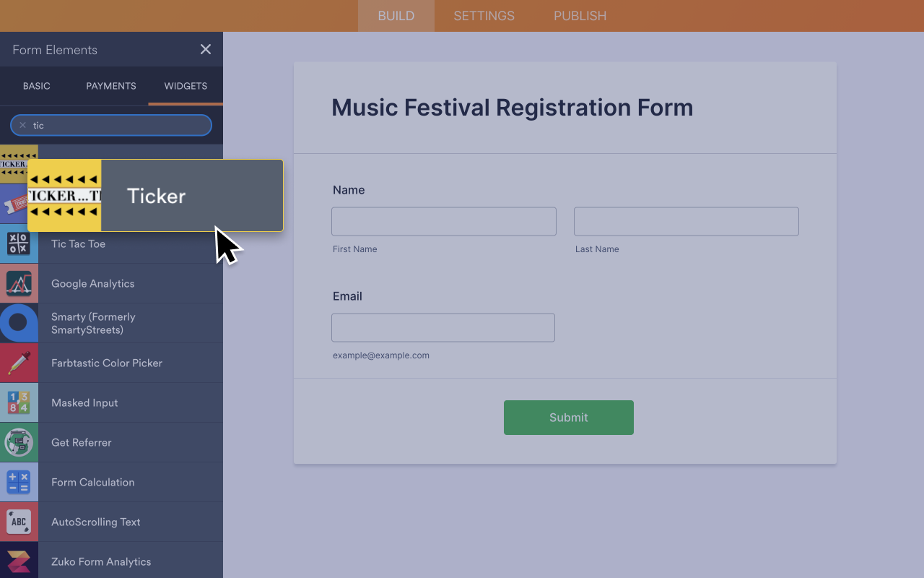This screenshot has height=578, width=924.
Task: Close the Form Elements panel
Action: pos(205,49)
